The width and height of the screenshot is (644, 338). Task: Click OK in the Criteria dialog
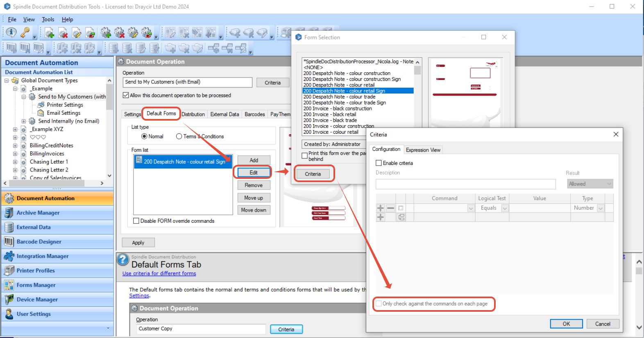pos(566,324)
